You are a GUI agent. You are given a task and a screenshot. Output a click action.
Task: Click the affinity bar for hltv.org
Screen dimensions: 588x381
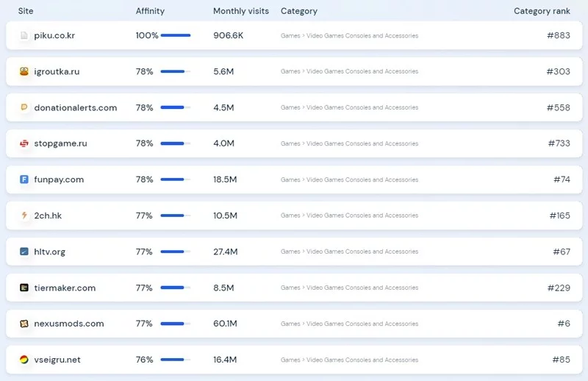(x=176, y=252)
